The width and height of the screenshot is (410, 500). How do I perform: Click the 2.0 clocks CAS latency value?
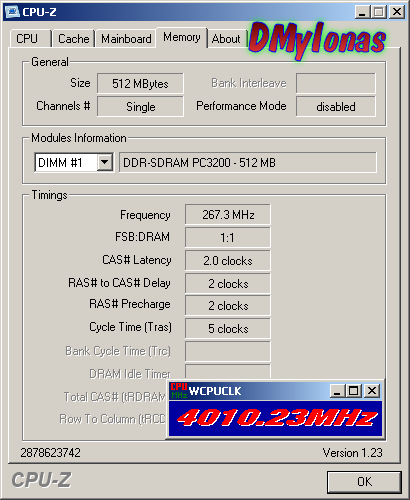point(228,260)
